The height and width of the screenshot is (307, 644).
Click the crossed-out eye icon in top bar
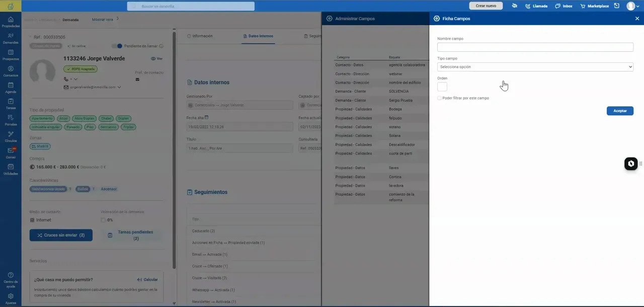point(515,6)
